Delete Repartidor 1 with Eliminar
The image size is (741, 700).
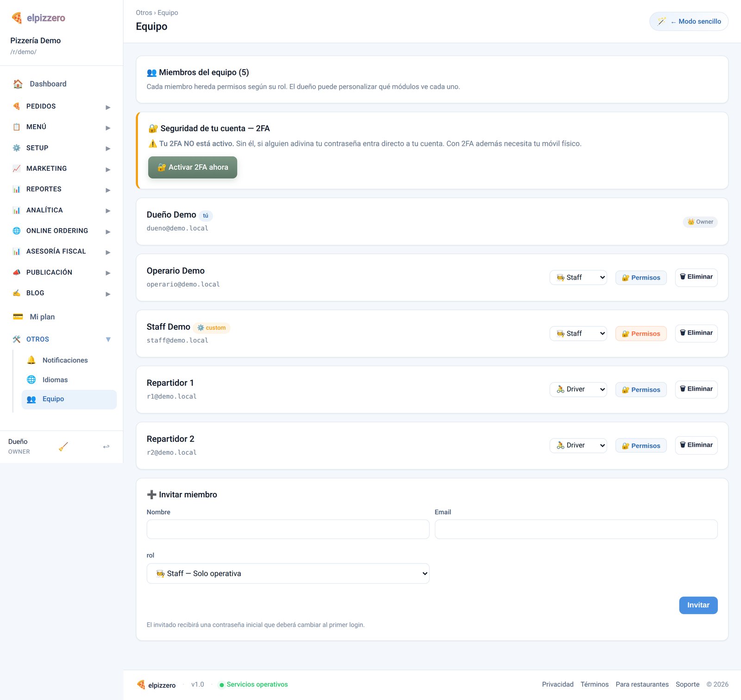pyautogui.click(x=696, y=389)
